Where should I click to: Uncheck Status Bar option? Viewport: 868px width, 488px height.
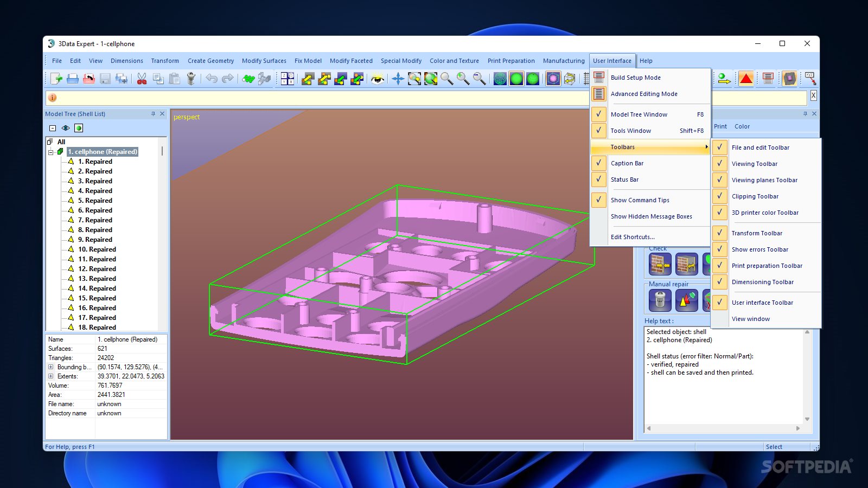click(598, 179)
